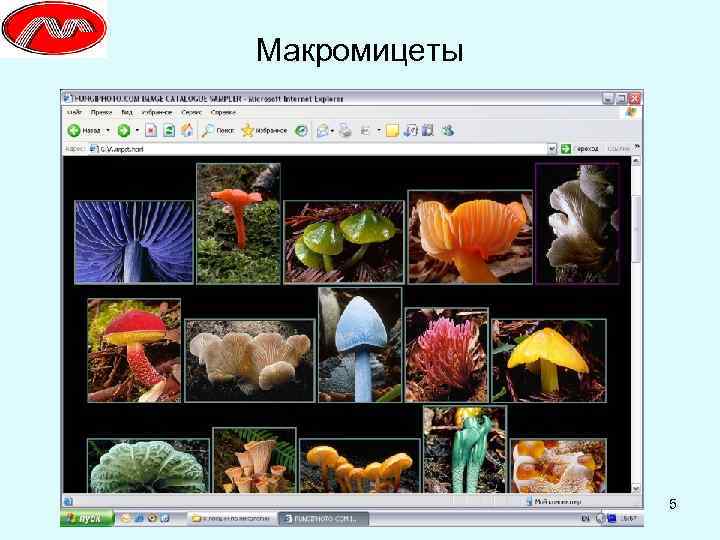Open the pale blue conical mushroom thumbnail

click(360, 344)
